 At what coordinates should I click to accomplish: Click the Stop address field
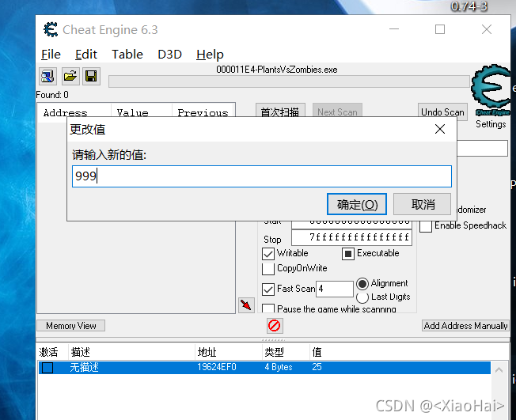(x=352, y=237)
